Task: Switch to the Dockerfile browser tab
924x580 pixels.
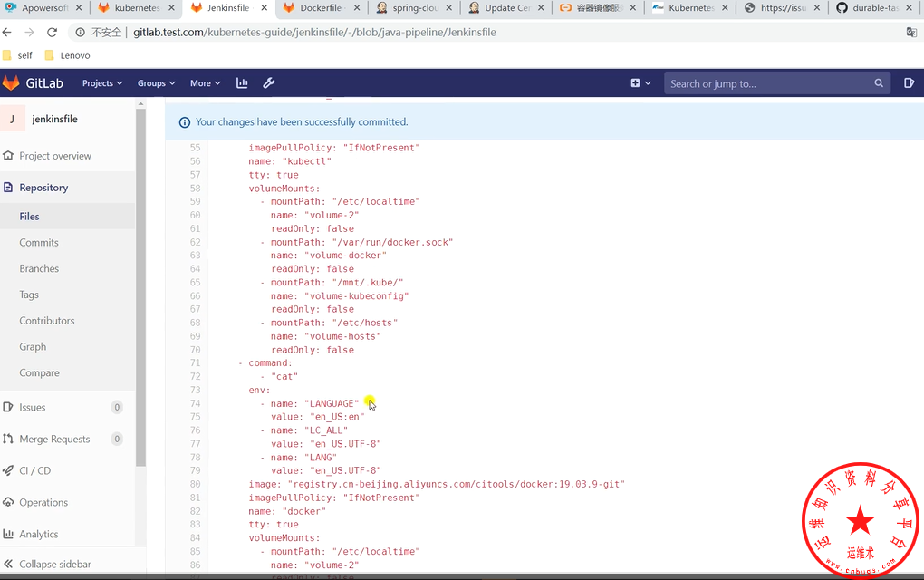Action: (x=318, y=8)
